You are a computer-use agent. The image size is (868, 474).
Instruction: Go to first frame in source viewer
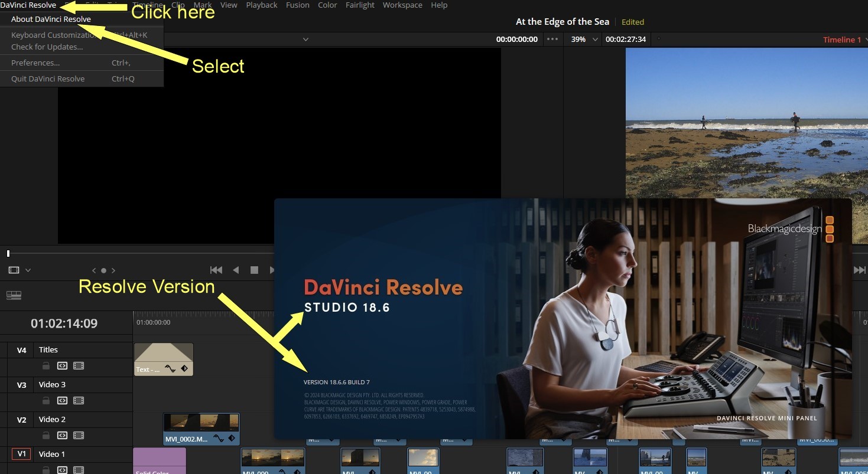[x=216, y=270]
